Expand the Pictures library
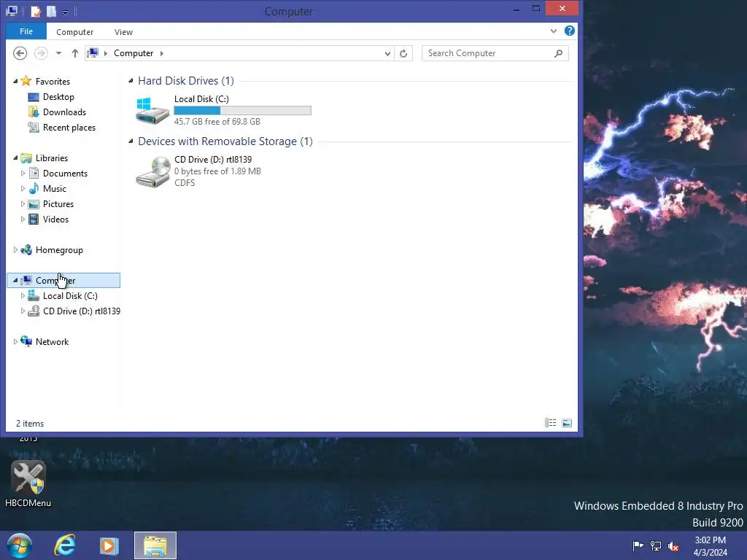This screenshot has height=560, width=747. click(x=23, y=204)
